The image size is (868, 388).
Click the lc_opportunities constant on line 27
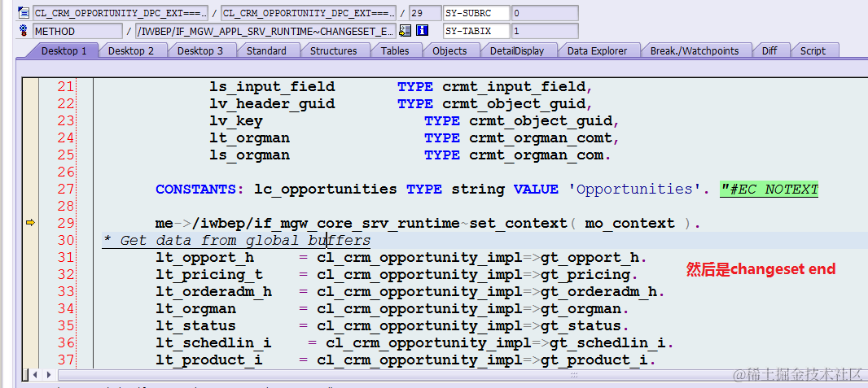pyautogui.click(x=326, y=190)
